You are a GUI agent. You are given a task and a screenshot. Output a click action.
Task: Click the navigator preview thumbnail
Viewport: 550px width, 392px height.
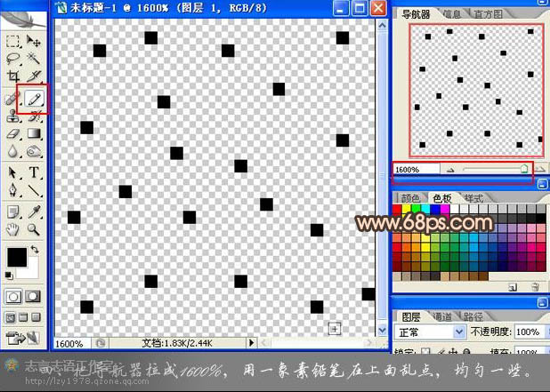[476, 91]
